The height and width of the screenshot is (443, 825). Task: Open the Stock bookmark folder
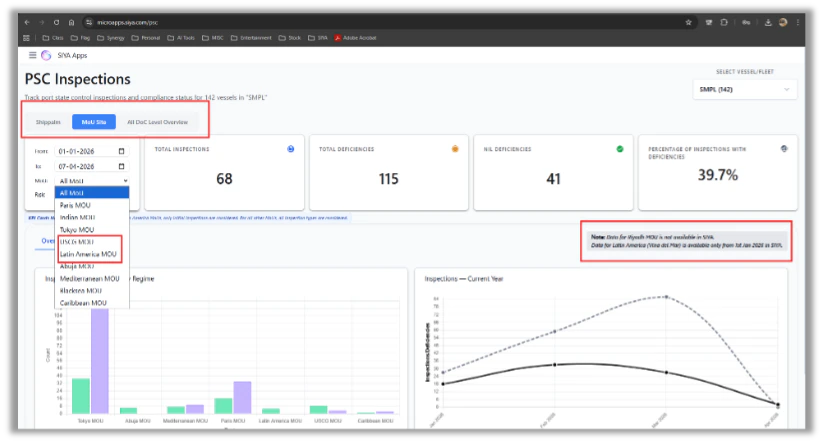tap(290, 38)
